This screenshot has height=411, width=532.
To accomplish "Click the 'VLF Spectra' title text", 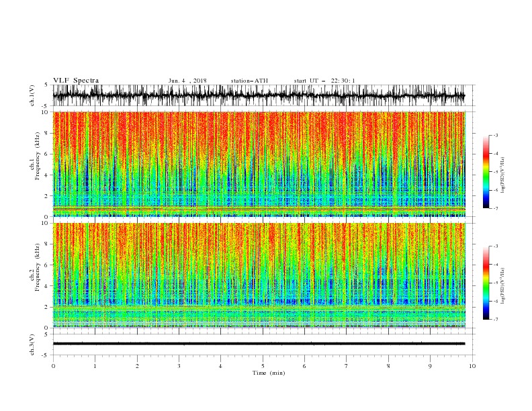I will 76,81.
